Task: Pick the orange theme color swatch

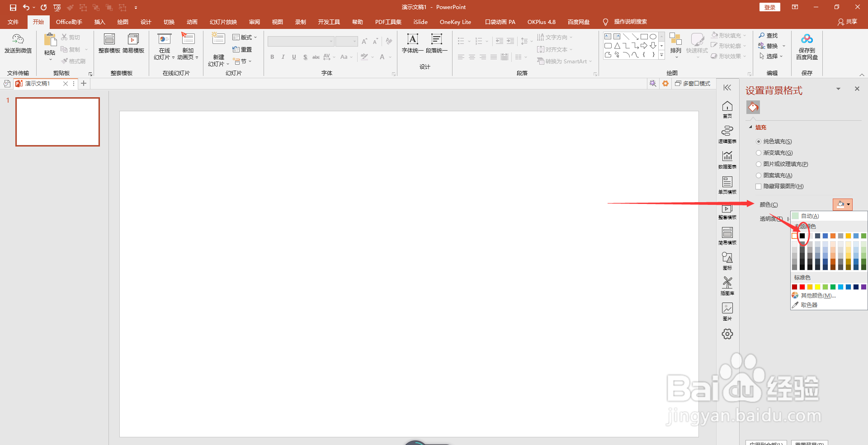Action: pyautogui.click(x=833, y=236)
